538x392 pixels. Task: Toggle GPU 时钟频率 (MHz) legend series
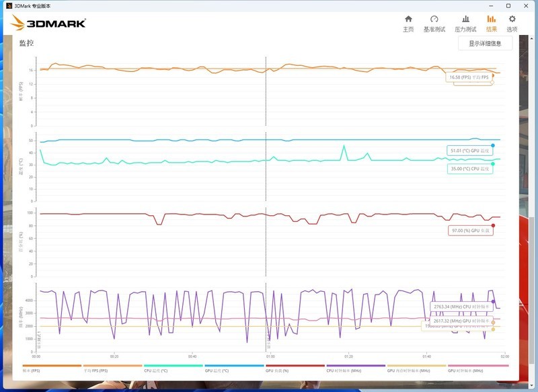click(478, 368)
